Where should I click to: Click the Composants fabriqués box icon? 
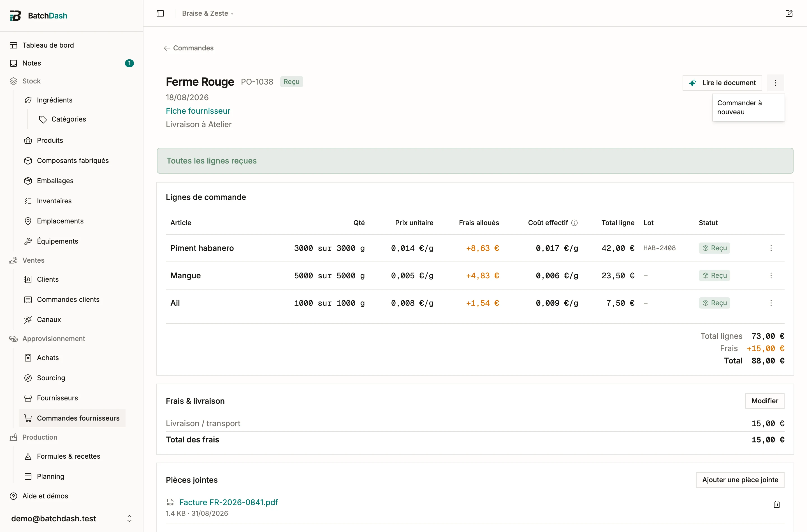tap(28, 160)
